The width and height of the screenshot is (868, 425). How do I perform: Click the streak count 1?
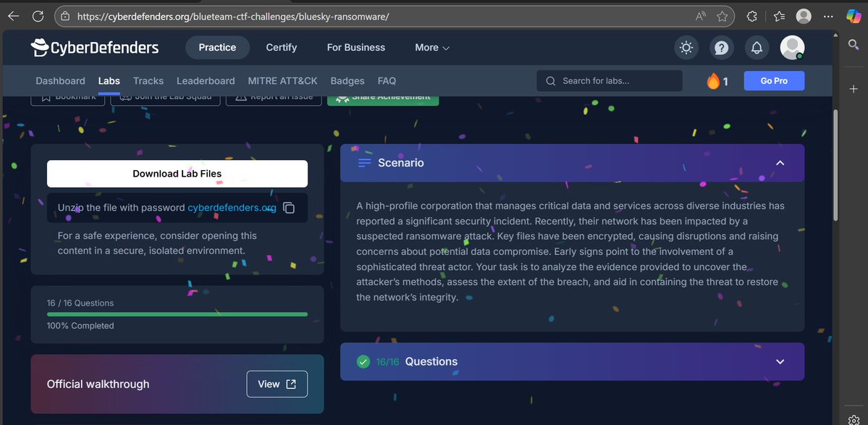[x=725, y=82]
